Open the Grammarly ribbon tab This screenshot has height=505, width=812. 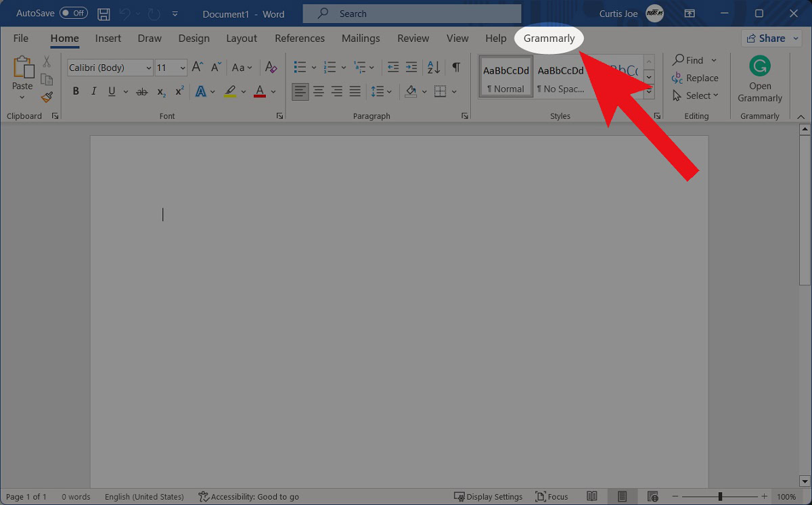pyautogui.click(x=549, y=39)
